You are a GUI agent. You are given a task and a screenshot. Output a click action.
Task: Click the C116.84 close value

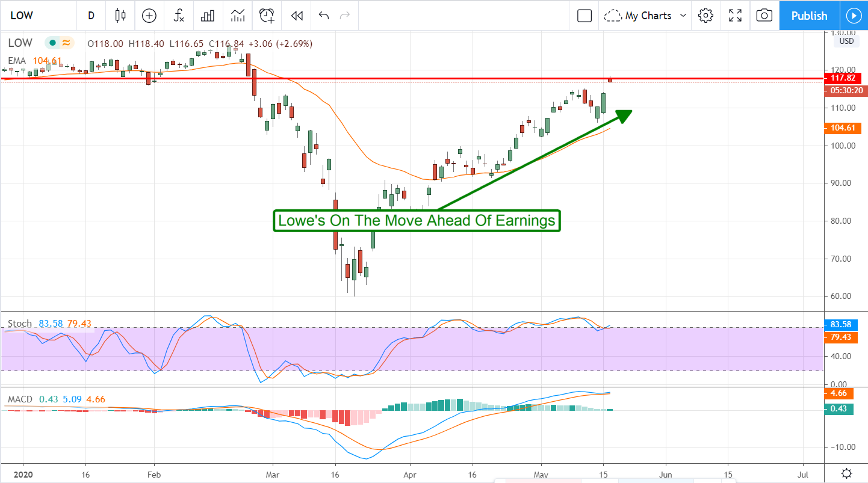click(x=226, y=43)
